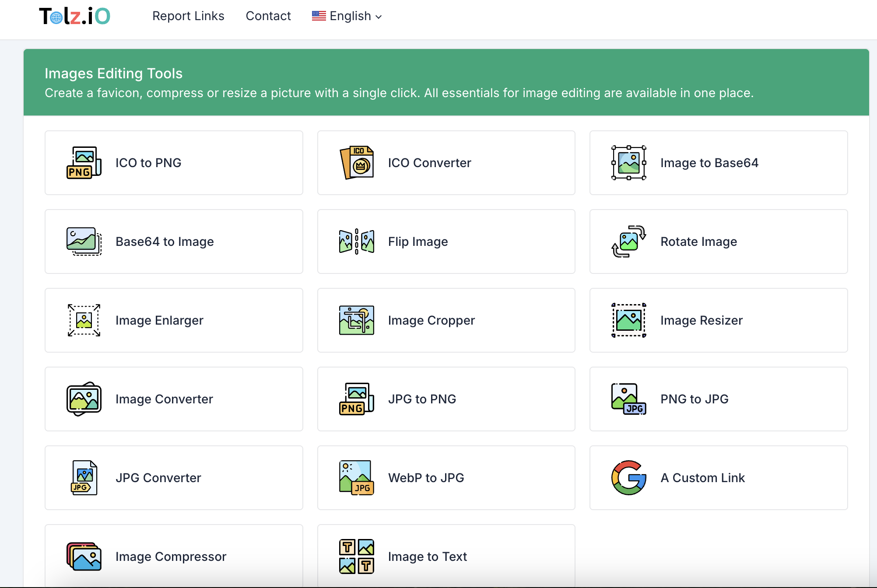Launch the Image to Text tool
Image resolution: width=877 pixels, height=588 pixels.
446,556
